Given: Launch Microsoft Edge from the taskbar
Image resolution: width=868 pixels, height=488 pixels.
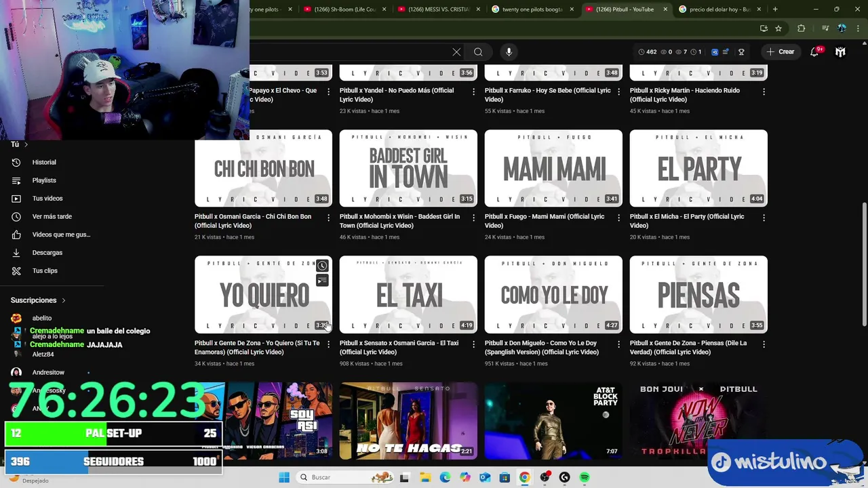Looking at the screenshot, I should [445, 477].
